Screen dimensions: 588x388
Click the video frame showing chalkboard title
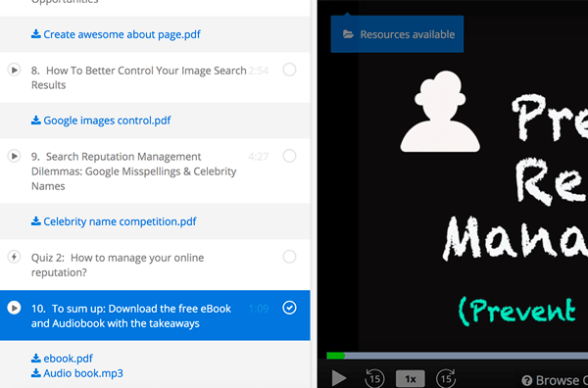pos(453,176)
